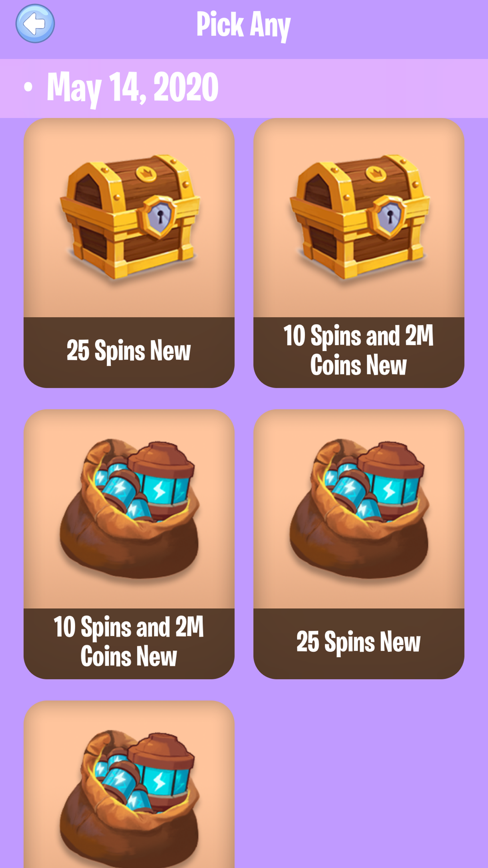
Task: Select the '25 Spins New' label under the sack
Action: click(359, 642)
